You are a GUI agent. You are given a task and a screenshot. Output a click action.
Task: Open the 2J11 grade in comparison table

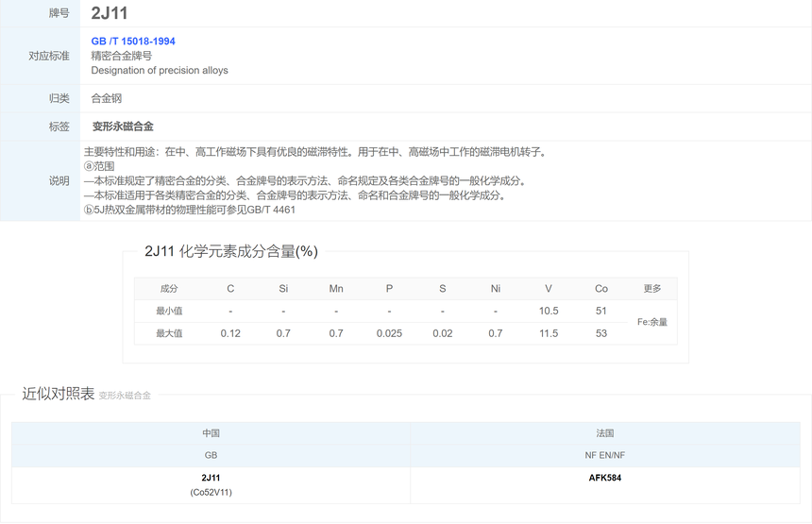click(211, 478)
